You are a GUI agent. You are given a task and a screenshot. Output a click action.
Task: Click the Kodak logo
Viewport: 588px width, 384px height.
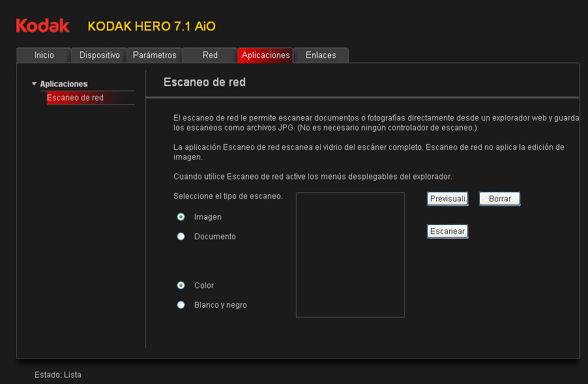point(43,25)
